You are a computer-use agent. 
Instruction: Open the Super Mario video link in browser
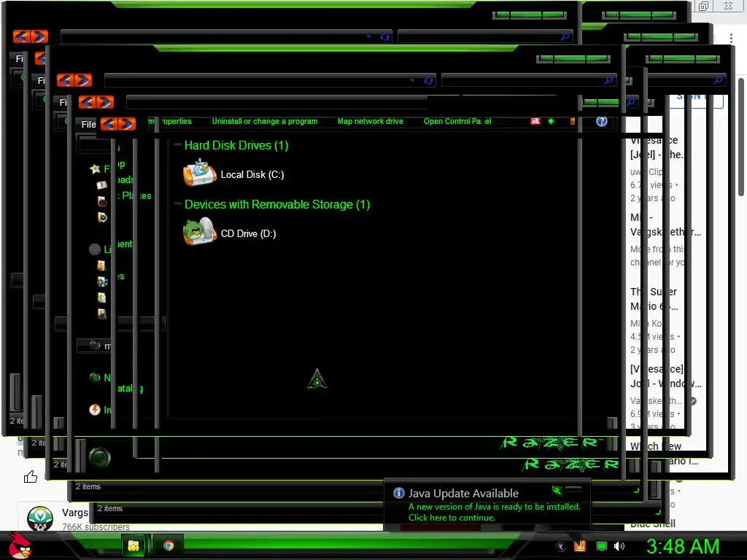(654, 298)
